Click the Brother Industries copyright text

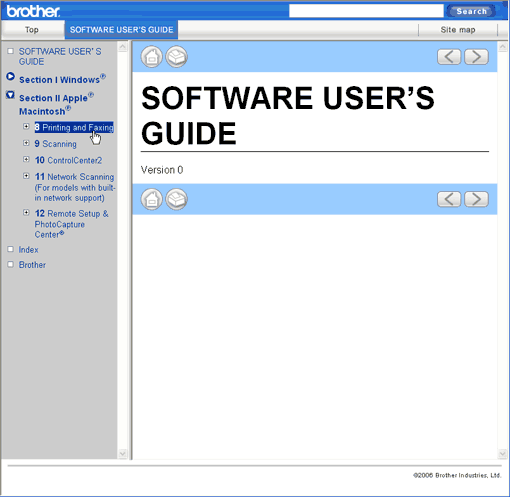[457, 475]
